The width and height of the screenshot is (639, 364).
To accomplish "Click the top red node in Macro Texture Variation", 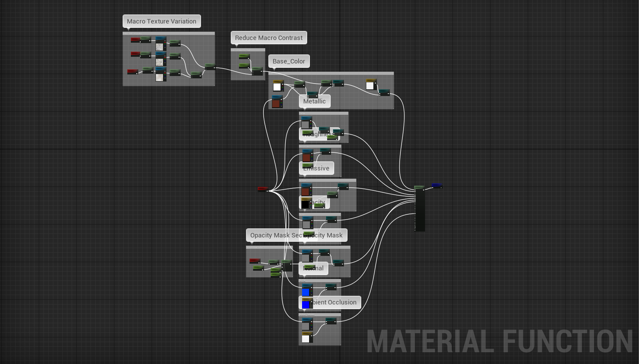I will click(x=135, y=40).
